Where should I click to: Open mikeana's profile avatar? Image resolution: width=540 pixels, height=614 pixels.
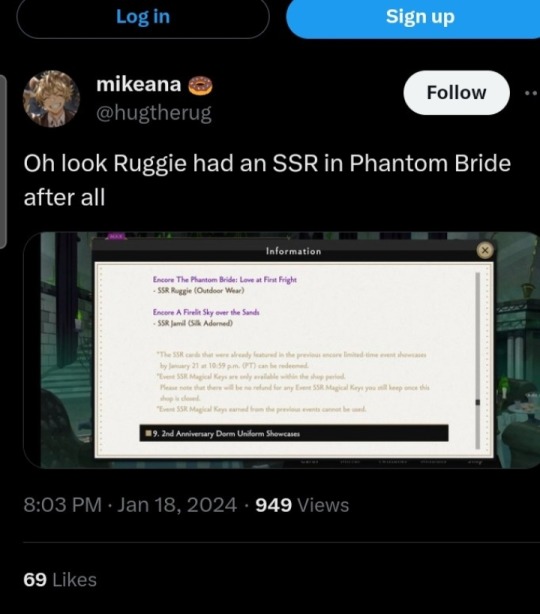click(51, 99)
